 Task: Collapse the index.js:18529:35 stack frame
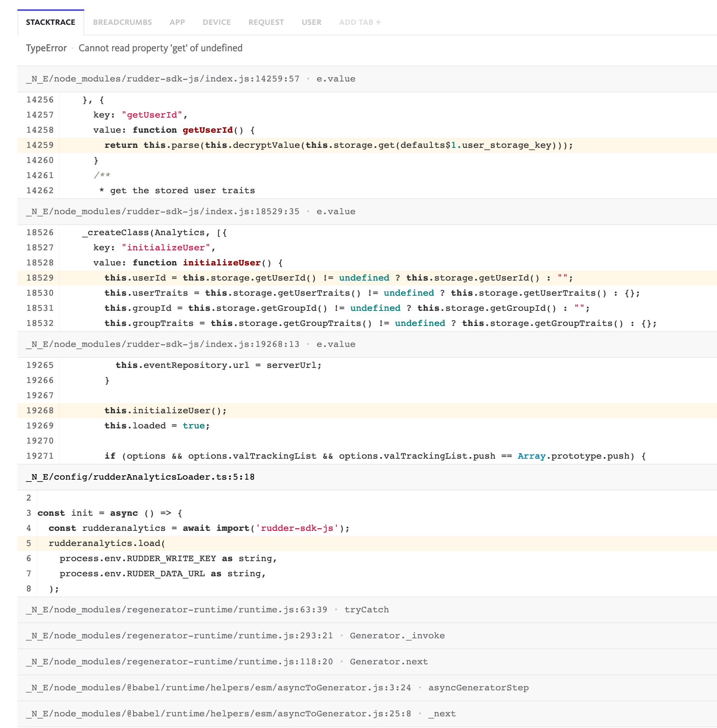pos(162,211)
